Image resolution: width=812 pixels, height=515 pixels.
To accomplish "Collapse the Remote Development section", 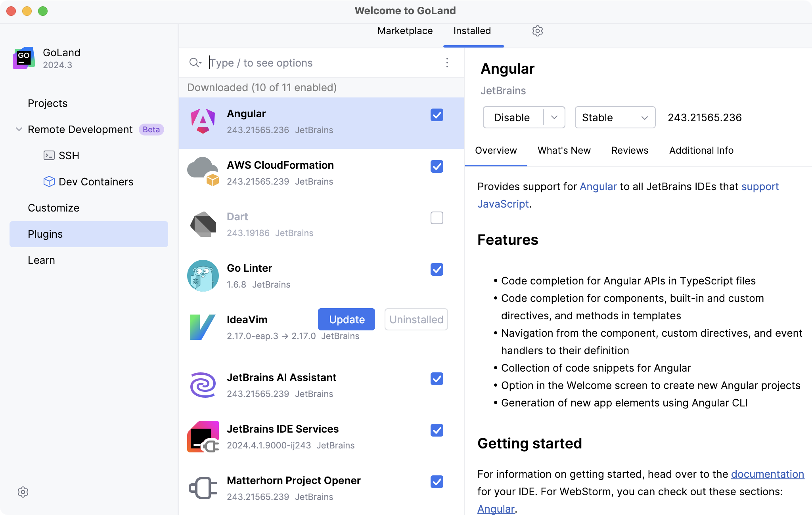I will (x=18, y=129).
